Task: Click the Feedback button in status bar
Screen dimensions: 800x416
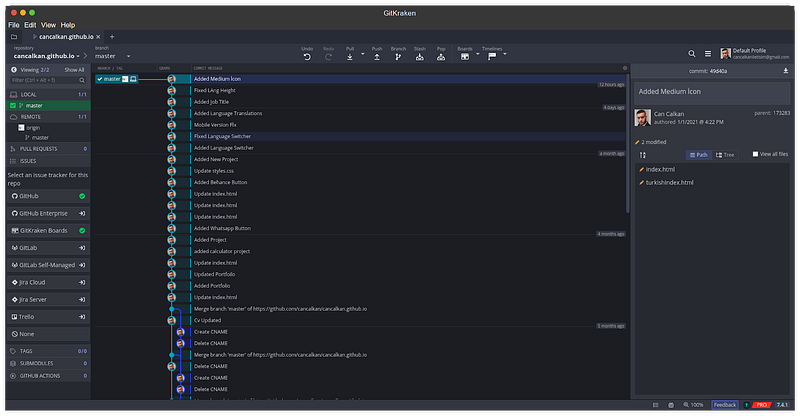Action: [x=724, y=405]
